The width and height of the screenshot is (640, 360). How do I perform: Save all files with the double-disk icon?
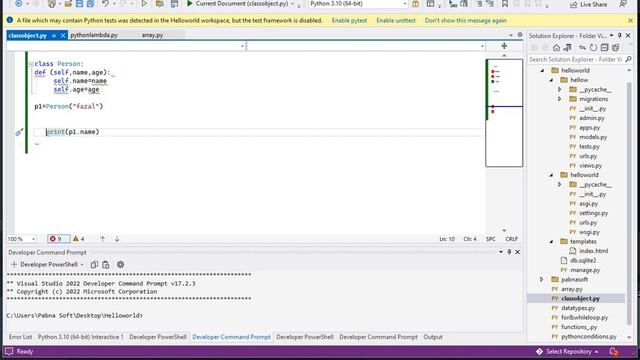pyautogui.click(x=90, y=4)
